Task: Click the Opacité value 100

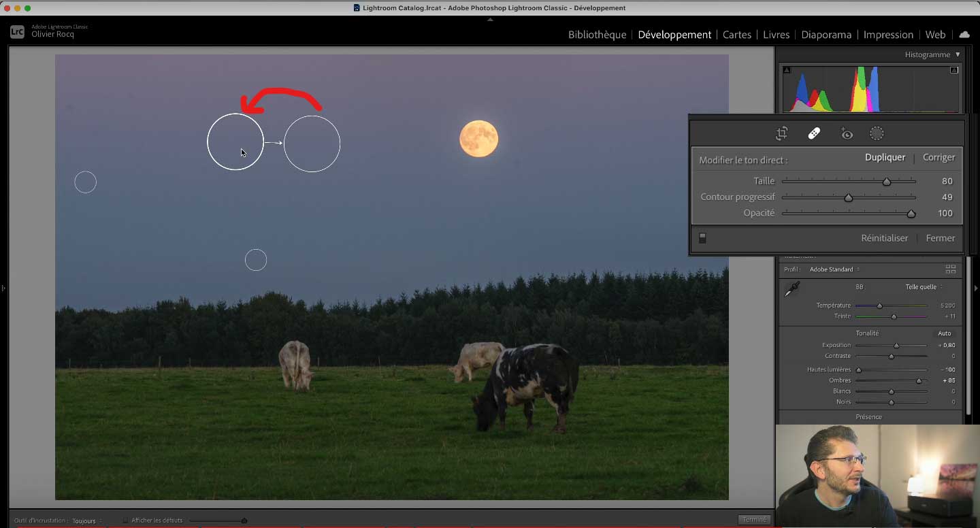Action: (945, 214)
